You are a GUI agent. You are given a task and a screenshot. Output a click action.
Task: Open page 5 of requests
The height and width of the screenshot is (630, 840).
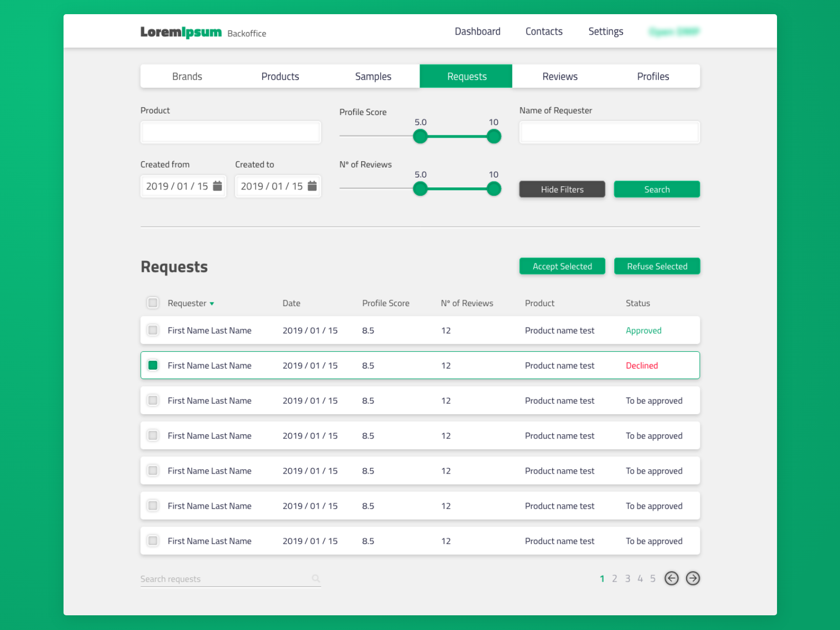[653, 579]
